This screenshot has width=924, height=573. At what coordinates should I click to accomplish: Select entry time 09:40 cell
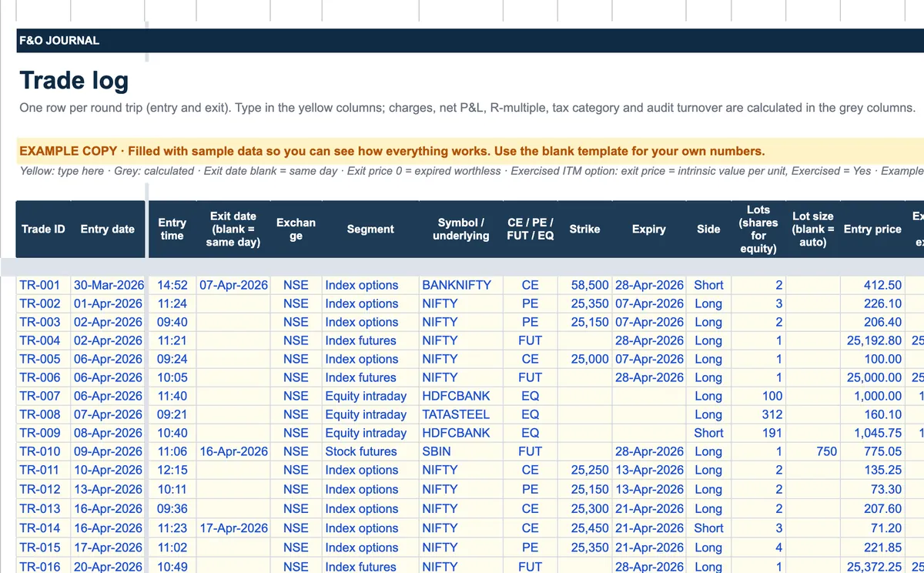tap(172, 322)
